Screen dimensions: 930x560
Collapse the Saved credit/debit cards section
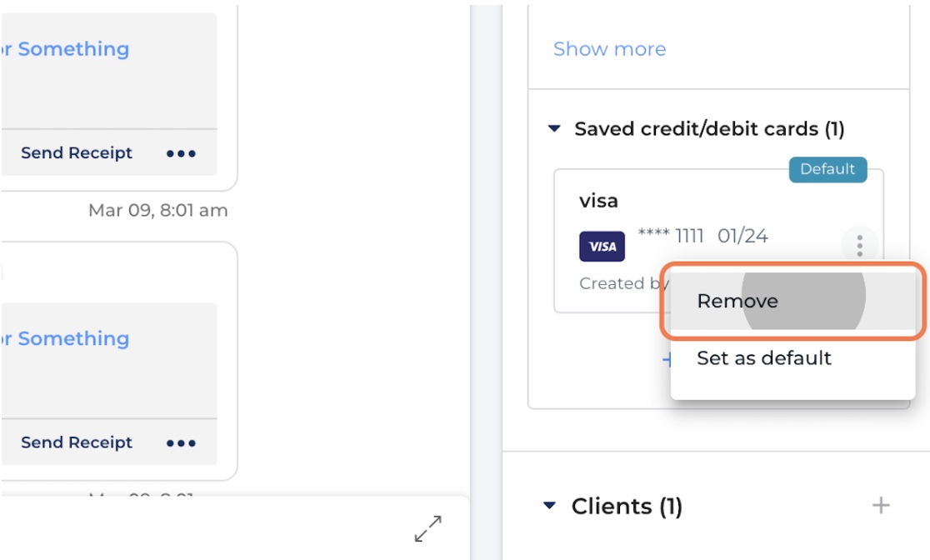tap(554, 128)
